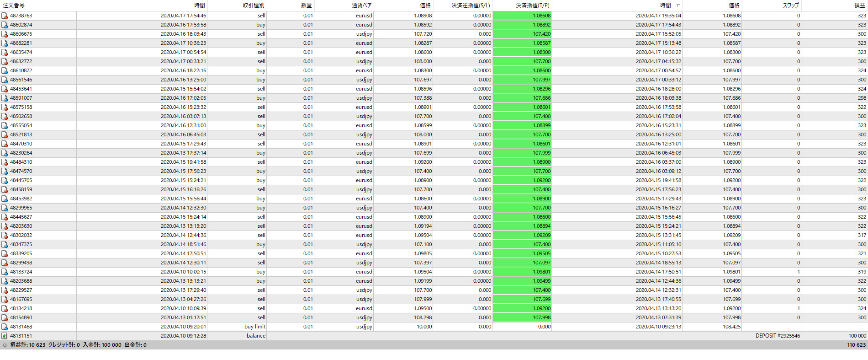
Task: Select green T/P cell 1.09801
Action: click(522, 272)
